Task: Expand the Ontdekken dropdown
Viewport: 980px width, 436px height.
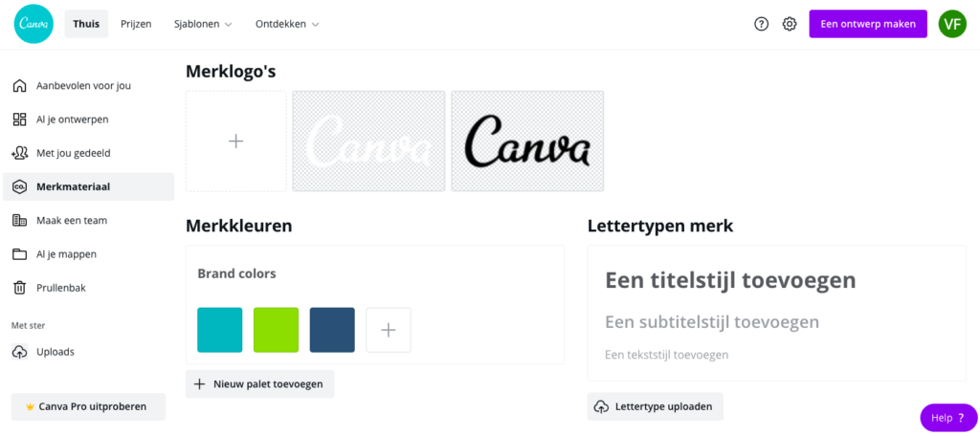Action: pyautogui.click(x=287, y=24)
